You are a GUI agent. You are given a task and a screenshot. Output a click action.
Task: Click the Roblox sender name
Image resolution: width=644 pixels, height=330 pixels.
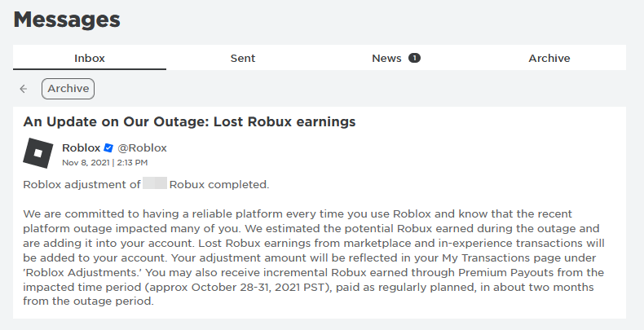tap(82, 148)
